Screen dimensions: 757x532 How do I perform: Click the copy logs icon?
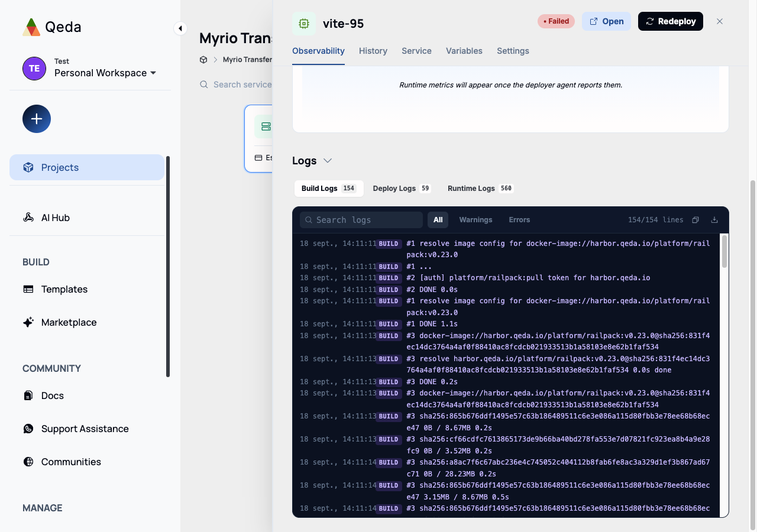tap(695, 220)
